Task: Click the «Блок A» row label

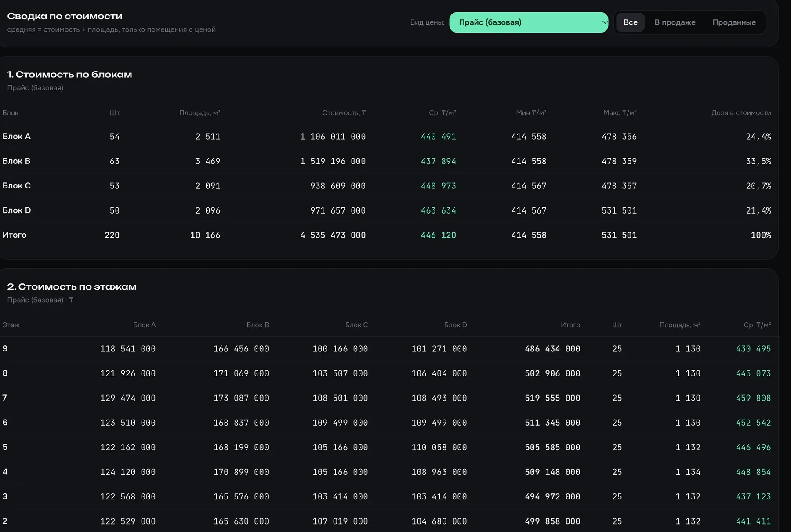Action: coord(17,137)
